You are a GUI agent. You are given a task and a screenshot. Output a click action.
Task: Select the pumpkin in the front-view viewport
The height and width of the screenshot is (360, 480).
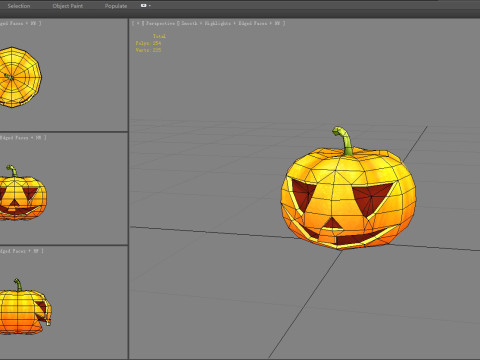pyautogui.click(x=22, y=193)
